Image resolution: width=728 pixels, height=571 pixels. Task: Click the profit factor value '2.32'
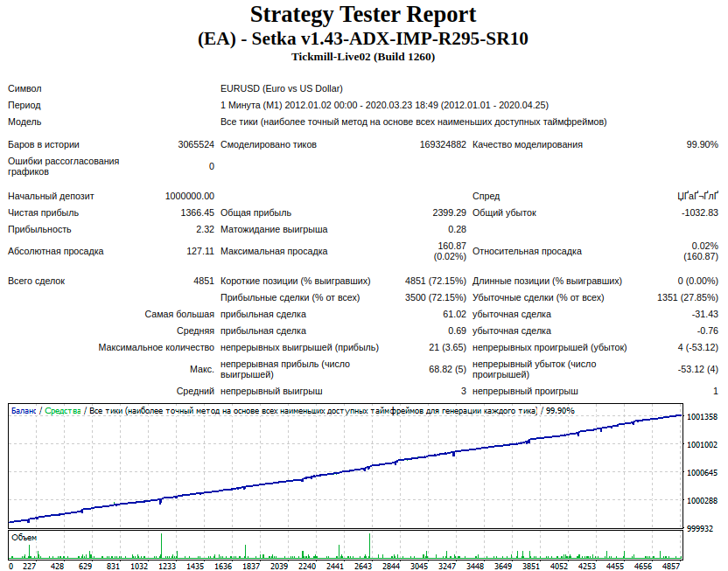point(206,230)
